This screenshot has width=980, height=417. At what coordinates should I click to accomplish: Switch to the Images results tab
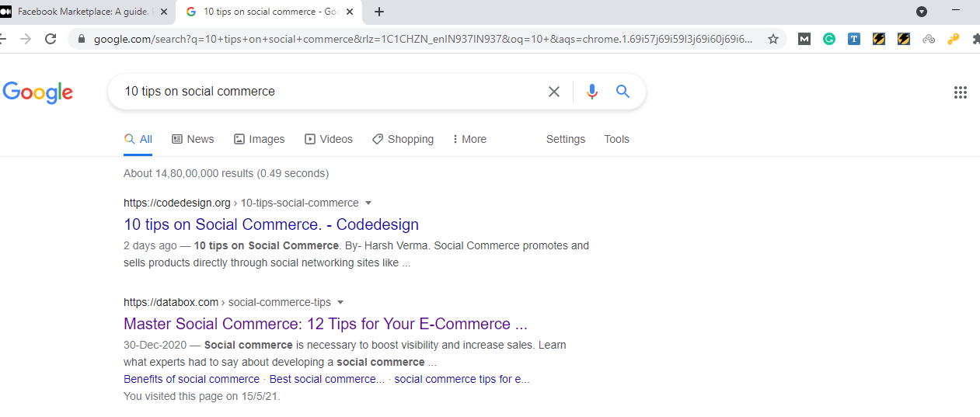coord(260,139)
